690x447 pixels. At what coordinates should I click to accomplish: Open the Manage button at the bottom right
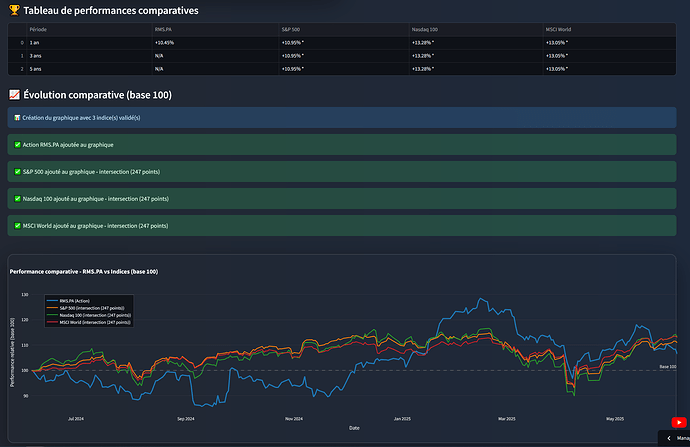click(x=682, y=438)
